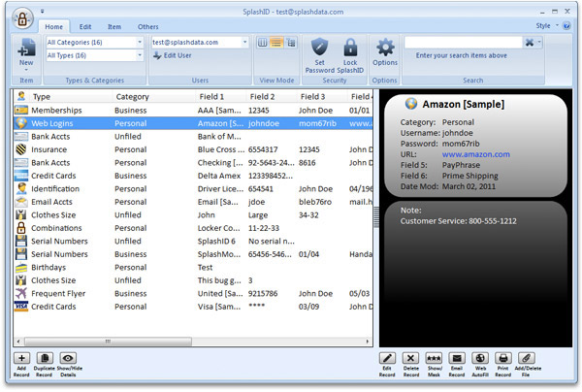Click Duplicate Record icon
The width and height of the screenshot is (582, 392).
coord(45,358)
